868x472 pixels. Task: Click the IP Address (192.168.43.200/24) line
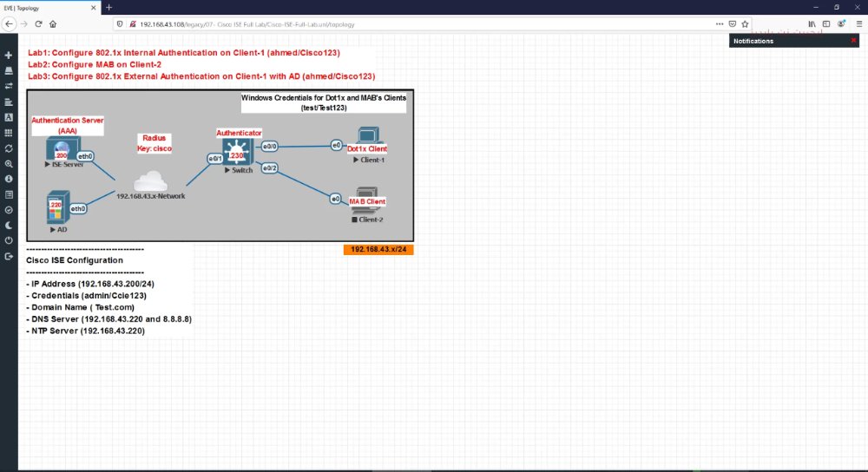pos(90,284)
